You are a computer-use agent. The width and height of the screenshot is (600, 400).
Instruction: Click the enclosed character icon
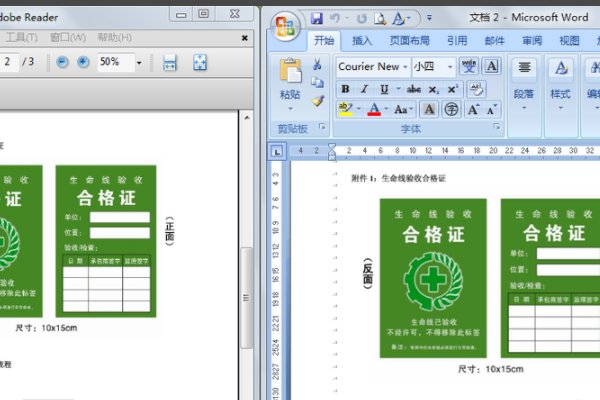click(451, 109)
